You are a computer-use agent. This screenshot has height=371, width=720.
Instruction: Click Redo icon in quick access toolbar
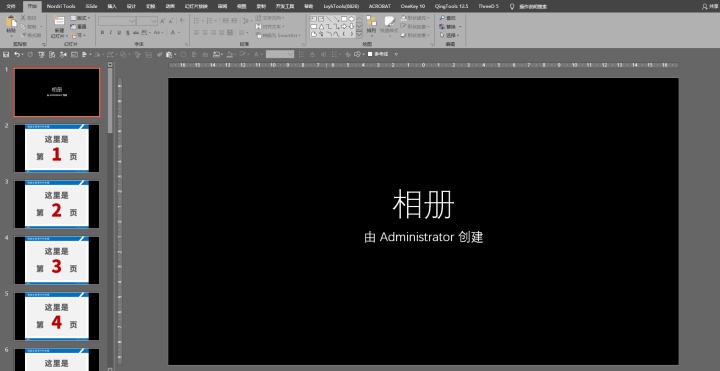[30, 55]
